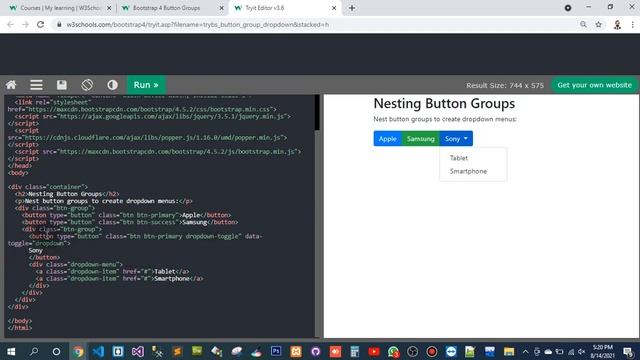640x360 pixels.
Task: Click the recording indicator beside the window controls
Action: (568, 8)
